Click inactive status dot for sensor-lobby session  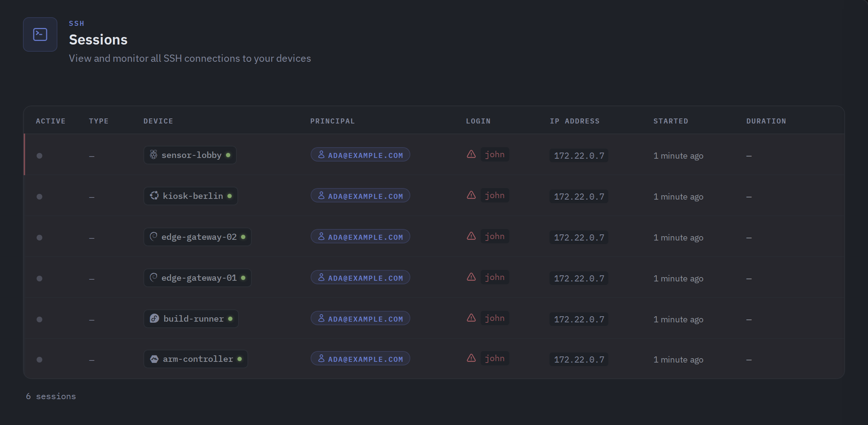(x=39, y=156)
